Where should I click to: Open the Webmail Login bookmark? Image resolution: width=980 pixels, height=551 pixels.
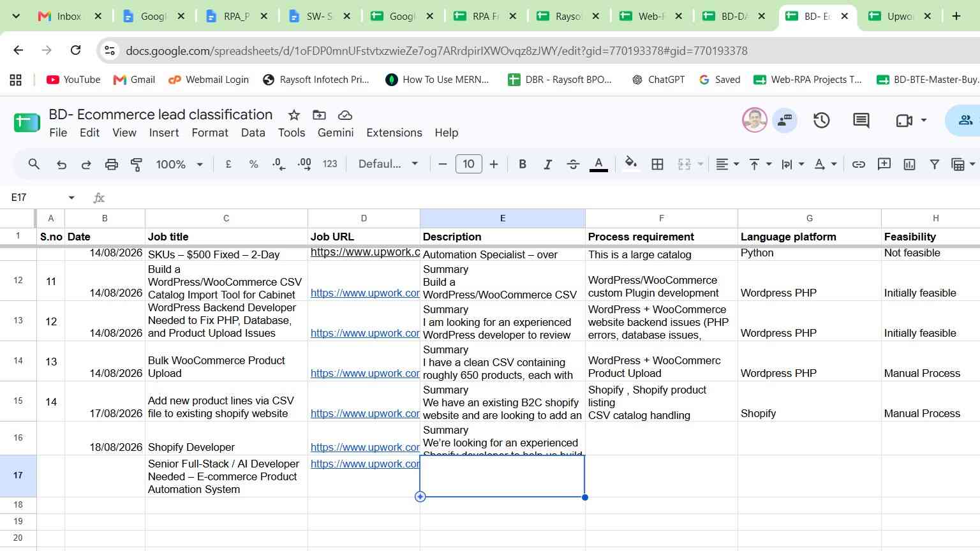coord(208,80)
